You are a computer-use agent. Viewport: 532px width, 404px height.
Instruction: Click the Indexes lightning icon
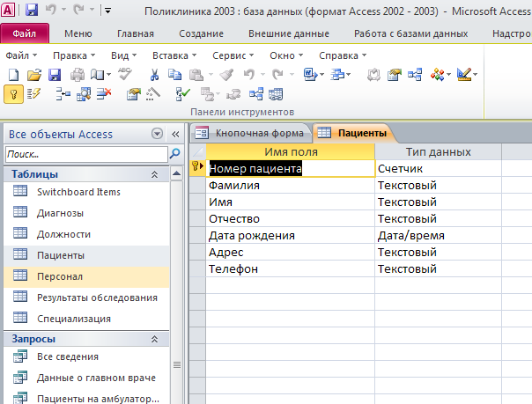pos(34,94)
